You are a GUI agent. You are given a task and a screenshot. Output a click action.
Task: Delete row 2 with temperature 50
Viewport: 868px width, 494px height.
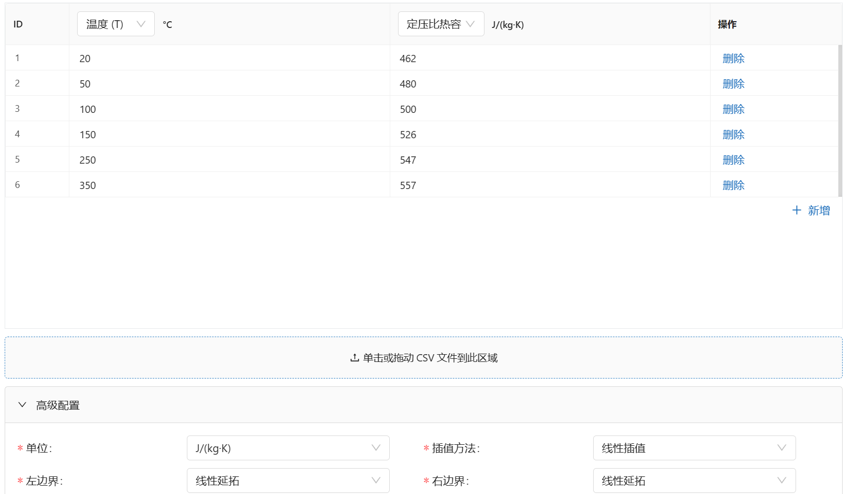tap(733, 84)
